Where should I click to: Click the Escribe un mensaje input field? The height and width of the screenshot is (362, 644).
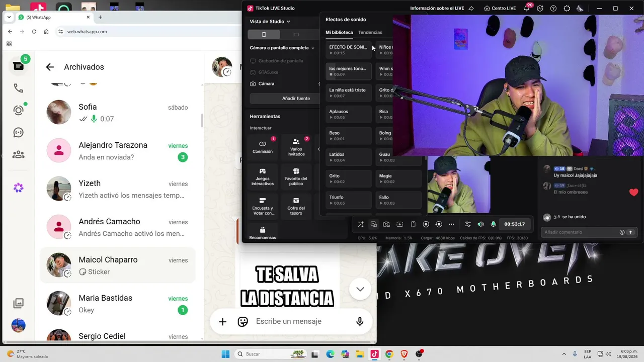click(300, 321)
